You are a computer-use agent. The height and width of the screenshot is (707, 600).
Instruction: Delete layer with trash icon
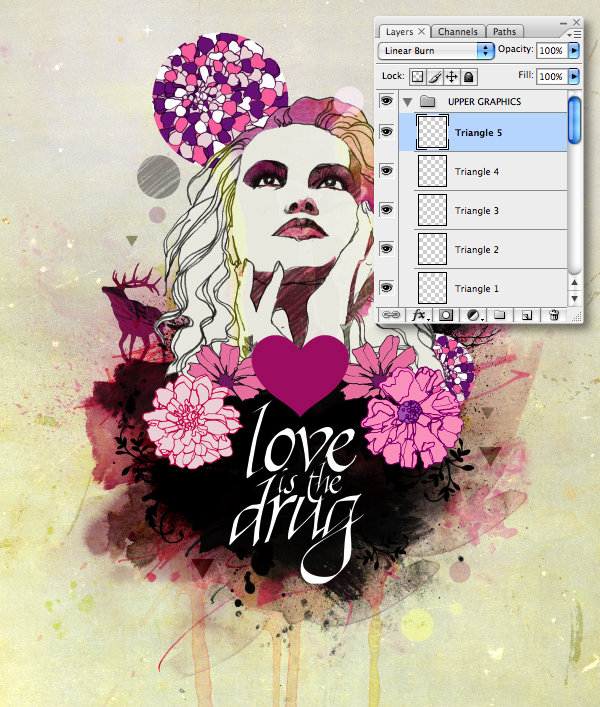[x=554, y=315]
